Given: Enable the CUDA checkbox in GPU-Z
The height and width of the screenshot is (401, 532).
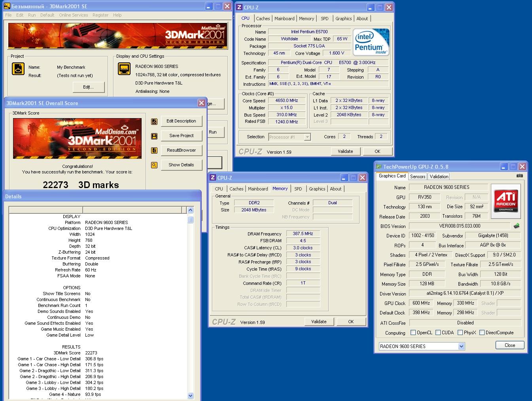Looking at the screenshot, I should tap(438, 333).
